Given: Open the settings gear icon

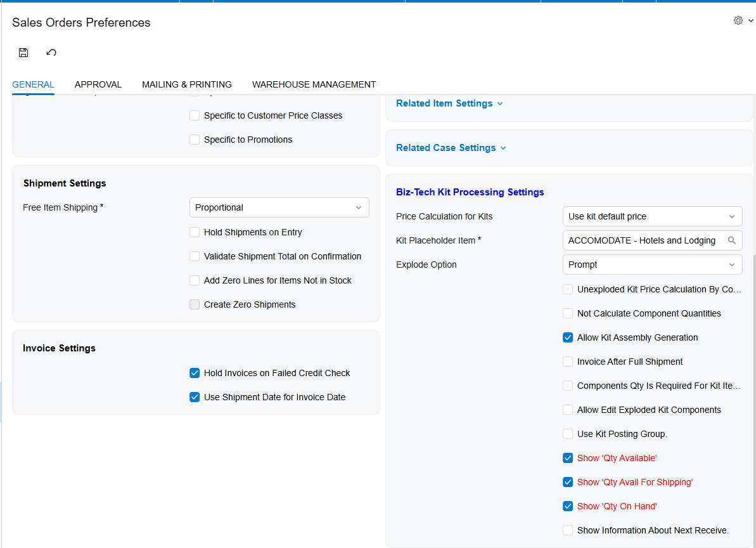Looking at the screenshot, I should [738, 20].
